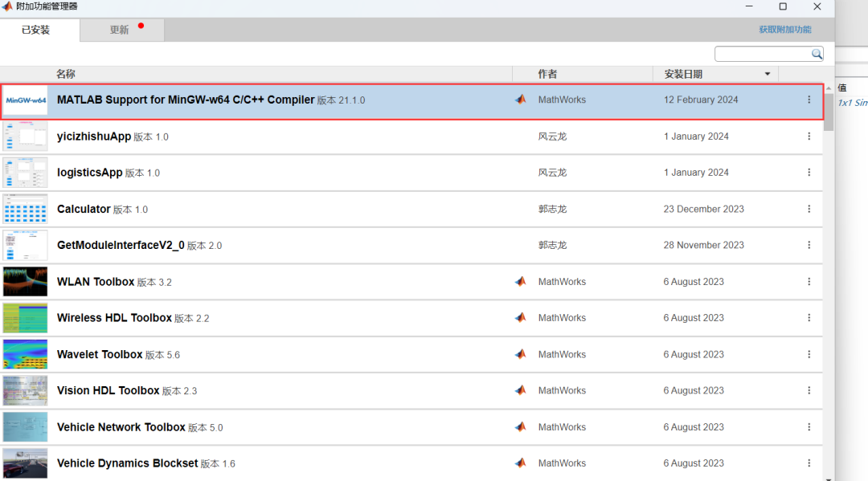Screen dimensions: 868x481
Task: Select MATLAB Support for MinGW-w64 C/C++ Compiler
Action: pos(186,100)
